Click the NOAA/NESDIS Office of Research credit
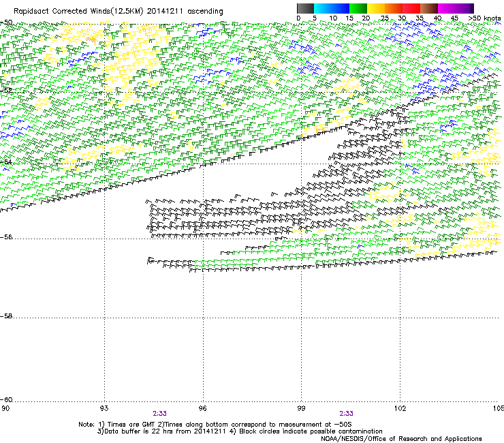This screenshot has height=443, width=504. pyautogui.click(x=401, y=439)
